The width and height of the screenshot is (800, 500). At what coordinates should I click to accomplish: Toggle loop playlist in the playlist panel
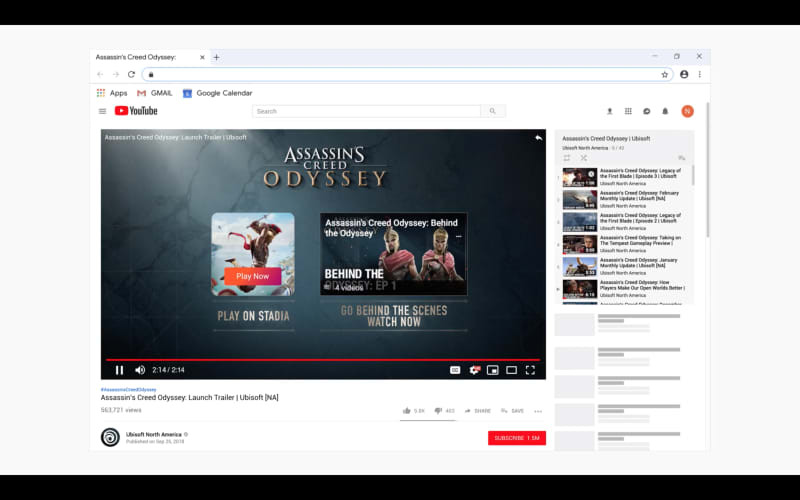pos(566,158)
